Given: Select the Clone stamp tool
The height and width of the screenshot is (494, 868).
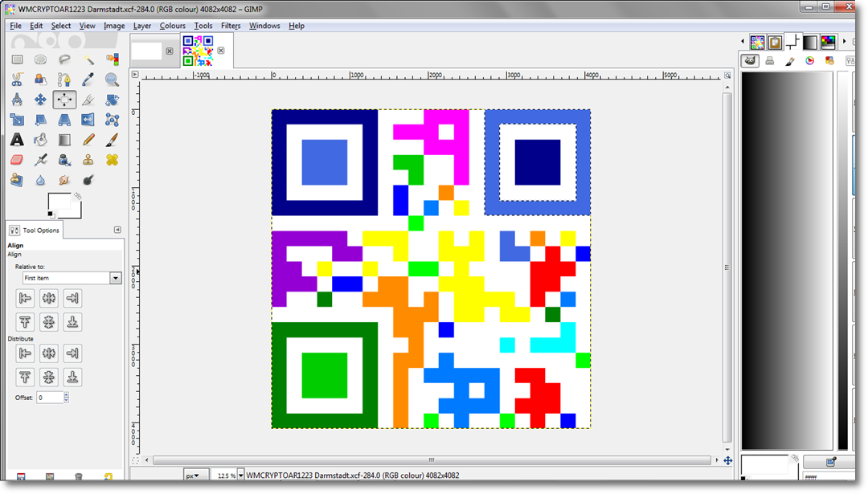Looking at the screenshot, I should (88, 160).
